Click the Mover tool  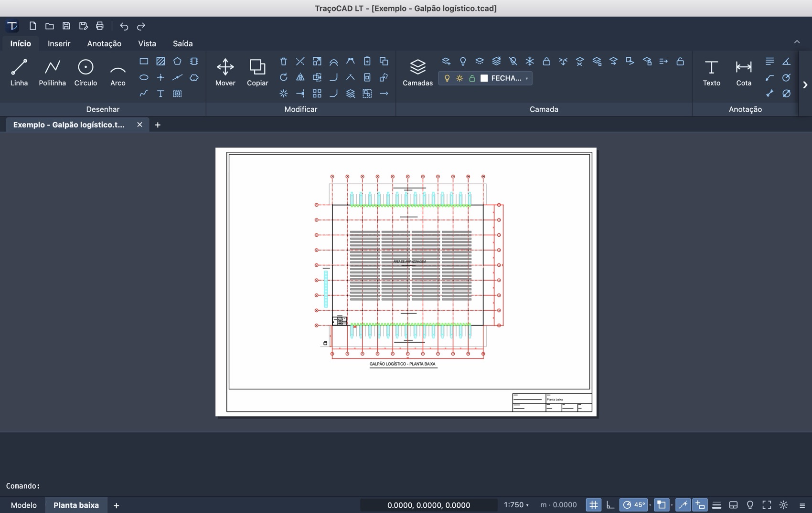(225, 73)
